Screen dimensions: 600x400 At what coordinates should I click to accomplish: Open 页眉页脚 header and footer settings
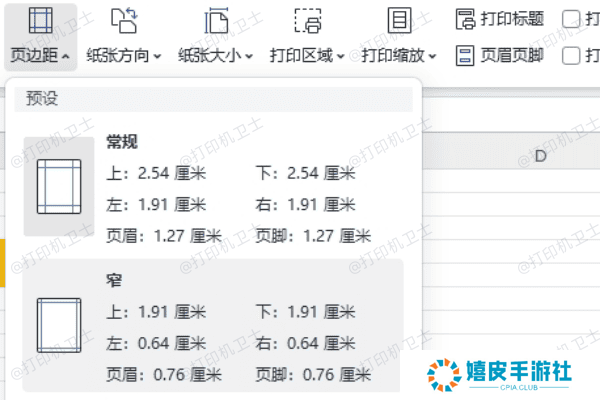coord(499,56)
